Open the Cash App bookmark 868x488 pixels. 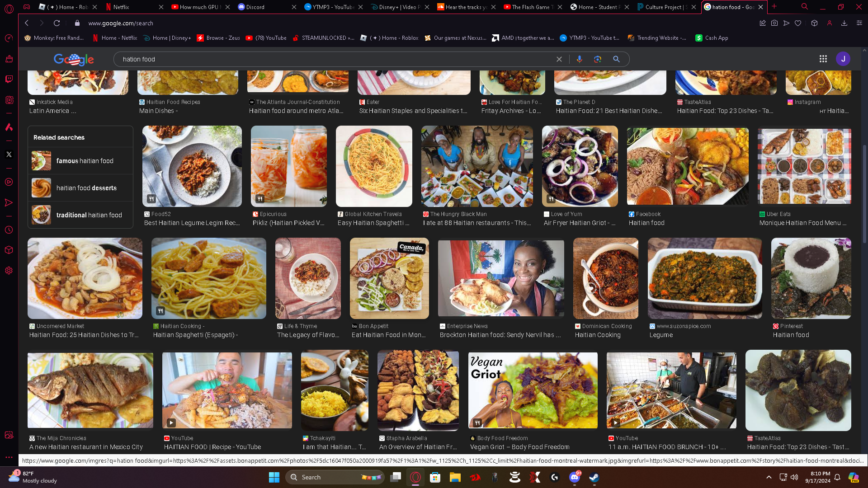(712, 38)
